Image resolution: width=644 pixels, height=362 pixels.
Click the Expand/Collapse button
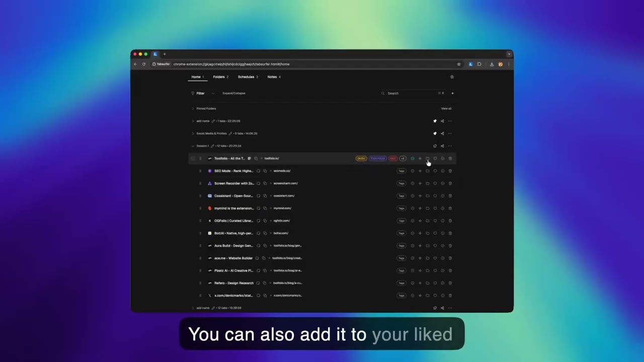234,93
